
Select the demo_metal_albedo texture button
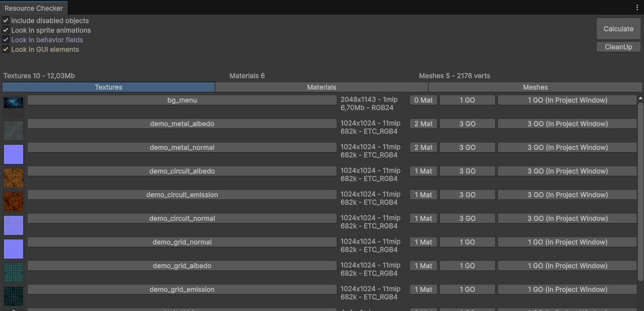point(182,123)
